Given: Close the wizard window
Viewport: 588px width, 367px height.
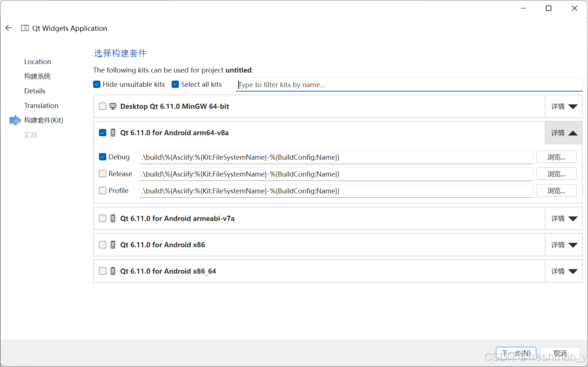Looking at the screenshot, I should tap(574, 8).
